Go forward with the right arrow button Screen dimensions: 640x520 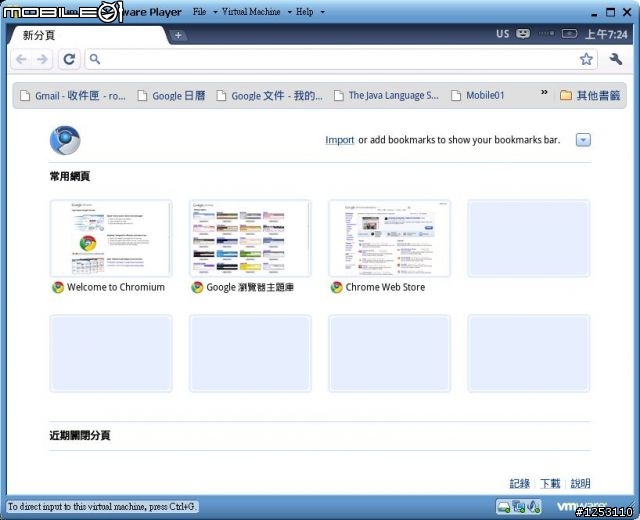(42, 60)
